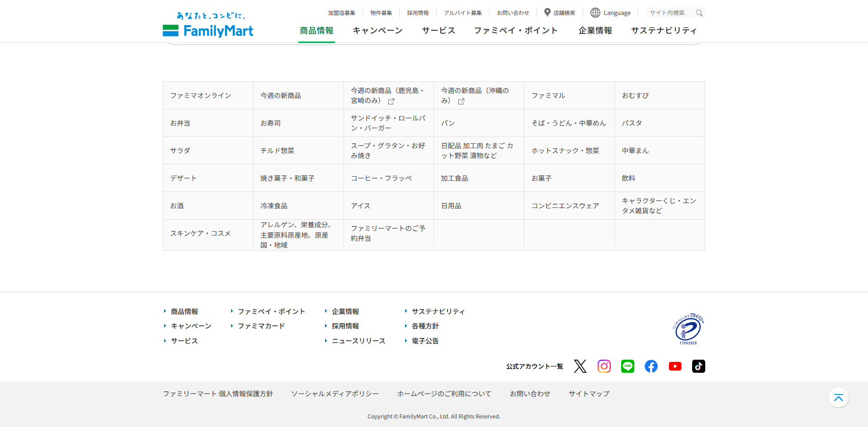Open the チルド惣菜 category
Viewport: 868px width, 427px height.
pos(298,150)
